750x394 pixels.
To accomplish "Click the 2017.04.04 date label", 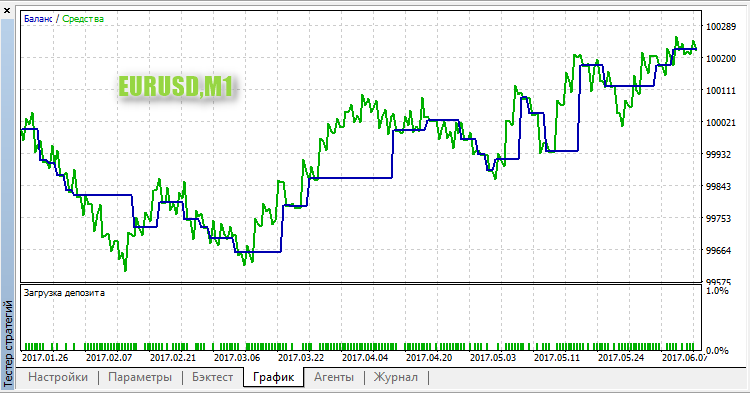I will coord(365,358).
